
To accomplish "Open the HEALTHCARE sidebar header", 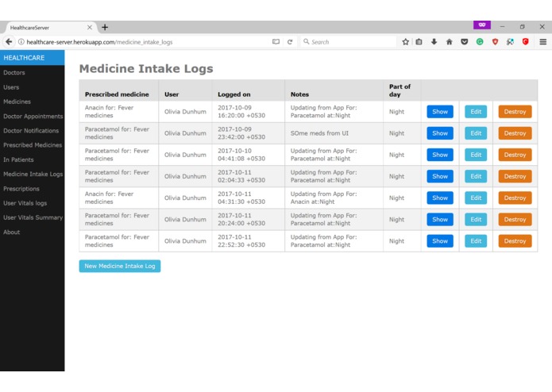I will [32, 58].
